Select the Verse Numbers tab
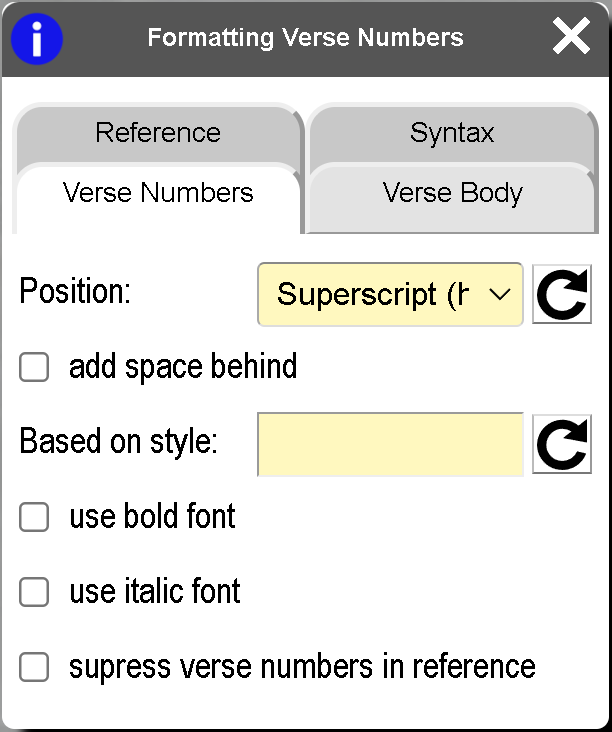The height and width of the screenshot is (732, 612). coord(158,193)
